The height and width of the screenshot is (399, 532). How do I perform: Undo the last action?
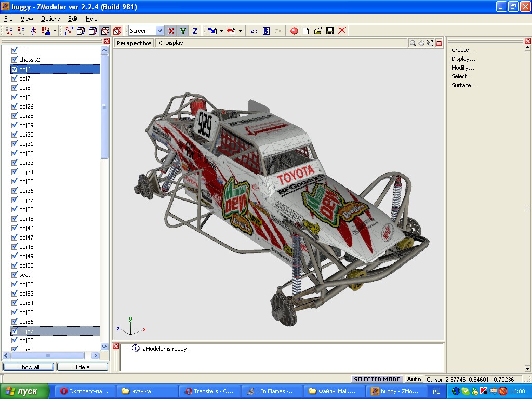[x=254, y=31]
